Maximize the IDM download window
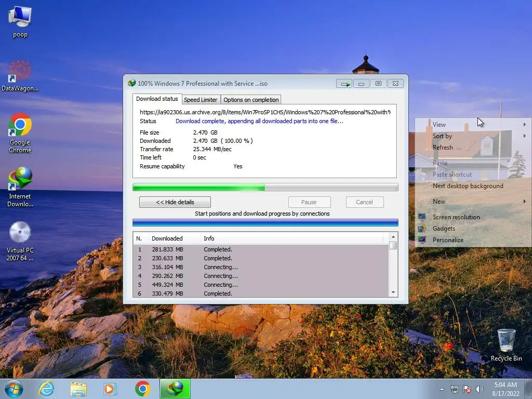Image resolution: width=532 pixels, height=399 pixels. pyautogui.click(x=378, y=84)
